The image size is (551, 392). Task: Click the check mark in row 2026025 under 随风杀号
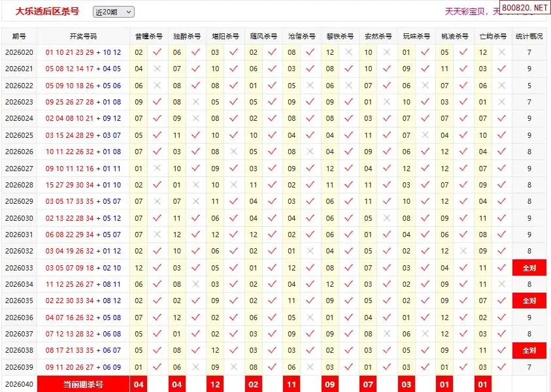pos(272,135)
